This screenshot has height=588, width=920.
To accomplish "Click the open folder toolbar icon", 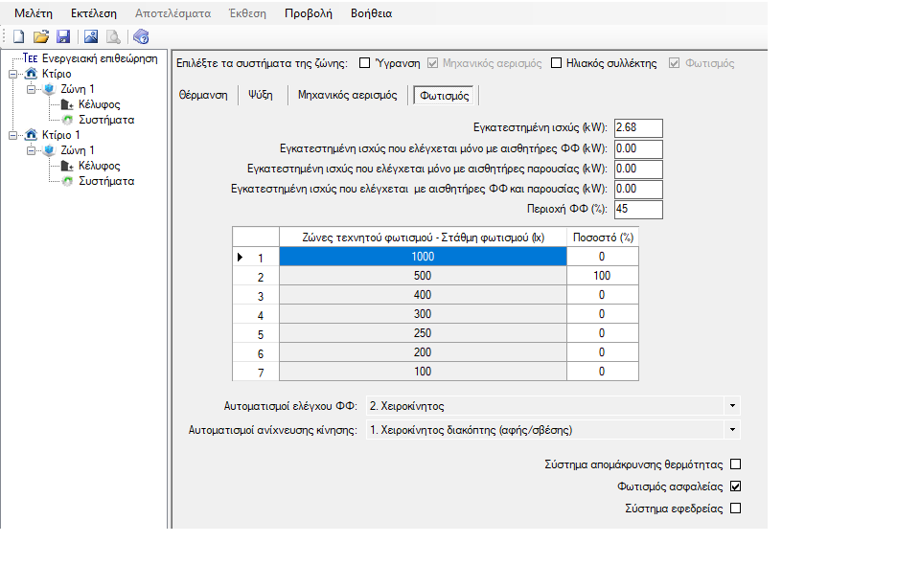I will click(x=40, y=37).
